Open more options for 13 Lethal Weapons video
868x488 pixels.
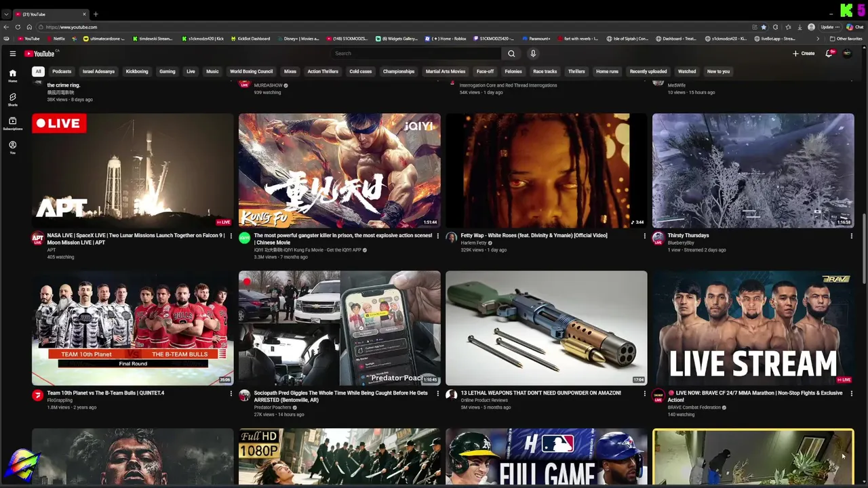pyautogui.click(x=644, y=393)
